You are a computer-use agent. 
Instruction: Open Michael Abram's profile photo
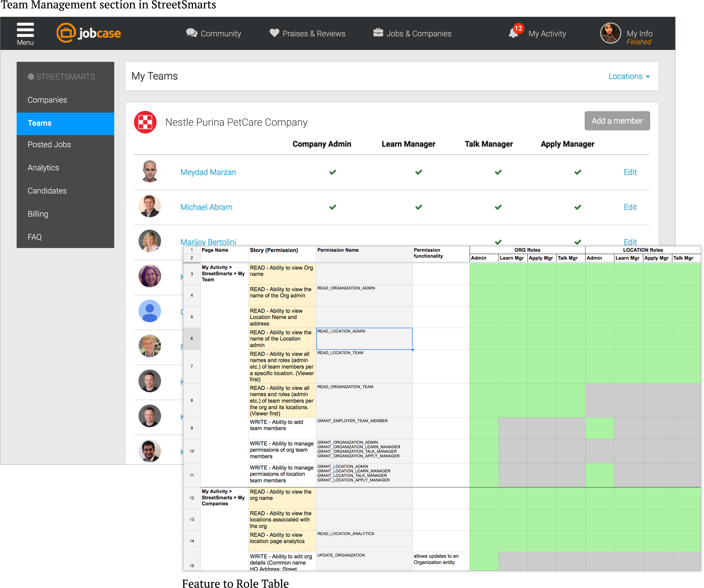pyautogui.click(x=149, y=206)
